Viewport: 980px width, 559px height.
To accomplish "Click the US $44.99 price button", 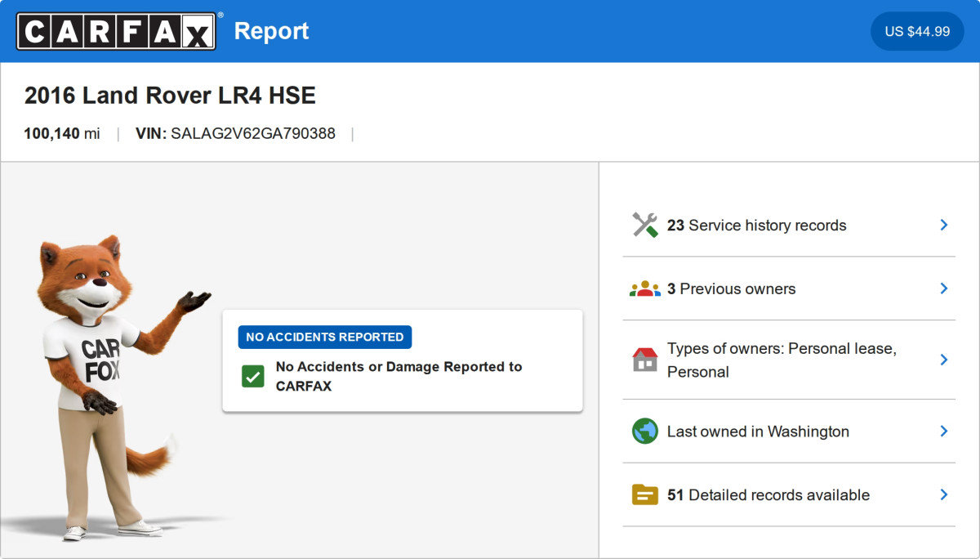I will pyautogui.click(x=917, y=31).
